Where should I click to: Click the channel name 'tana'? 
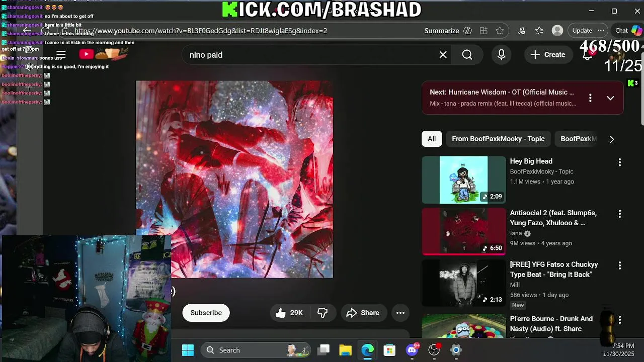click(x=516, y=233)
